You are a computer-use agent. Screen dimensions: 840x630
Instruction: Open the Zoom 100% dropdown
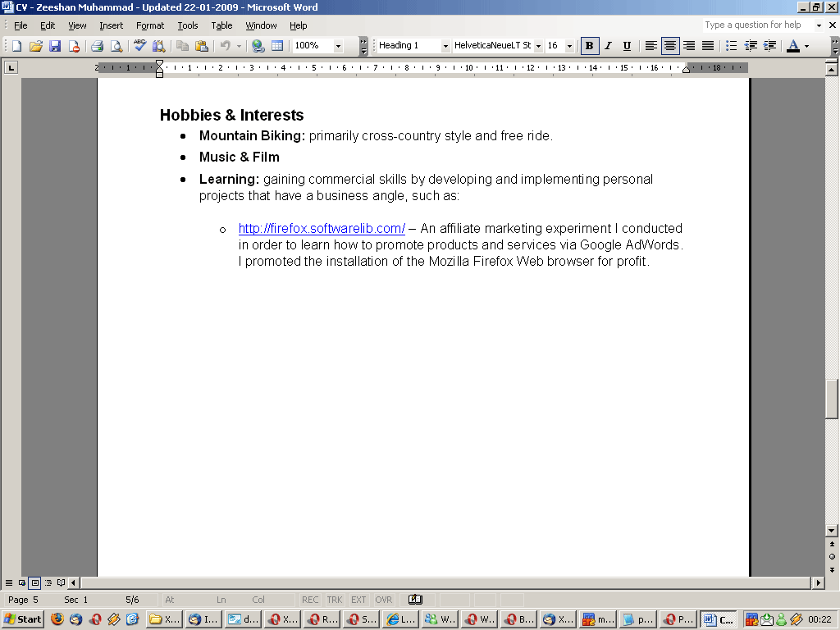[x=338, y=46]
